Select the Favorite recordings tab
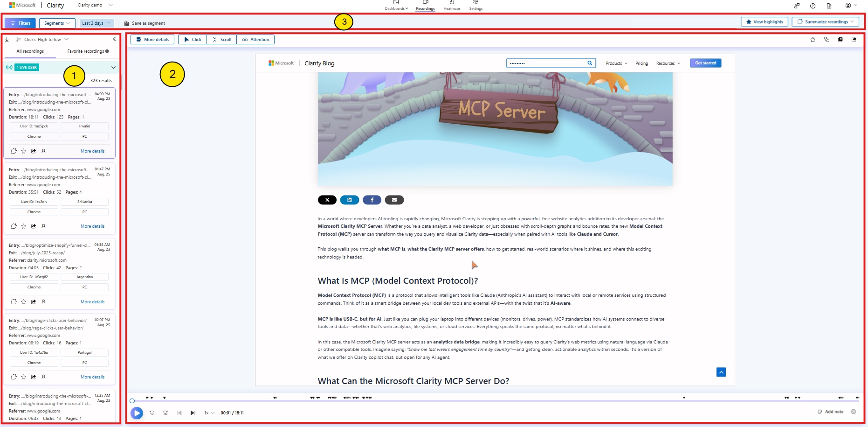 (88, 51)
